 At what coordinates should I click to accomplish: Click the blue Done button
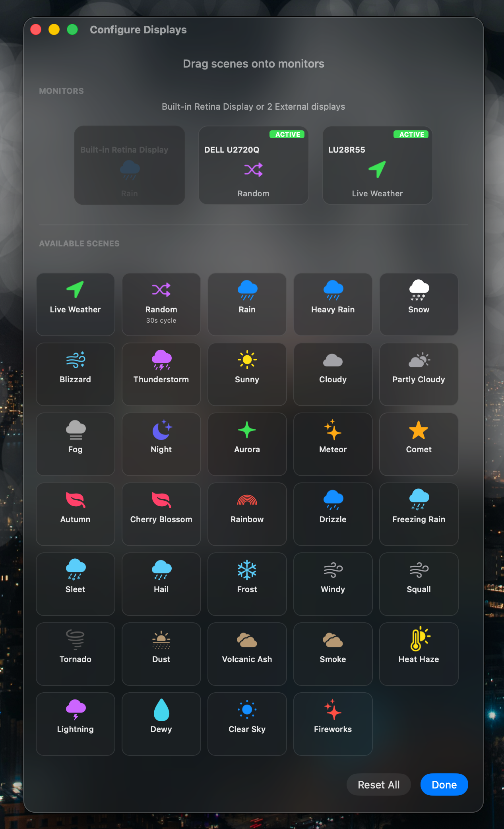(x=444, y=784)
